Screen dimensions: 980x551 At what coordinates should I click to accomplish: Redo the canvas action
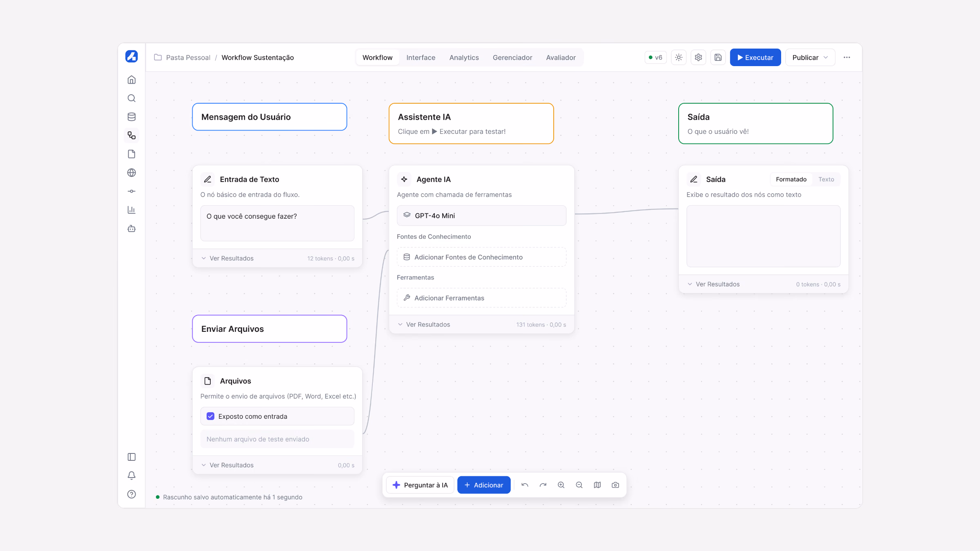[543, 485]
